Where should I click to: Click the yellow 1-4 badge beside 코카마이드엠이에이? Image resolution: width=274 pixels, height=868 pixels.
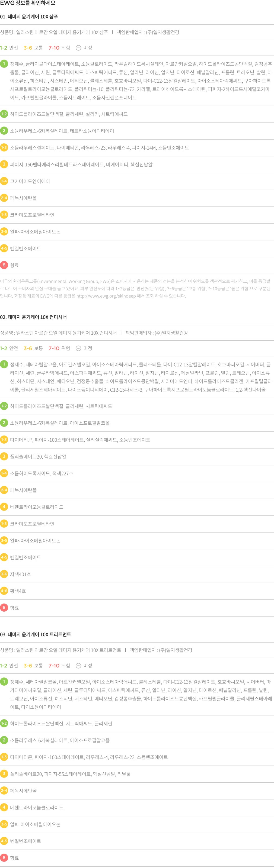pos(4,181)
